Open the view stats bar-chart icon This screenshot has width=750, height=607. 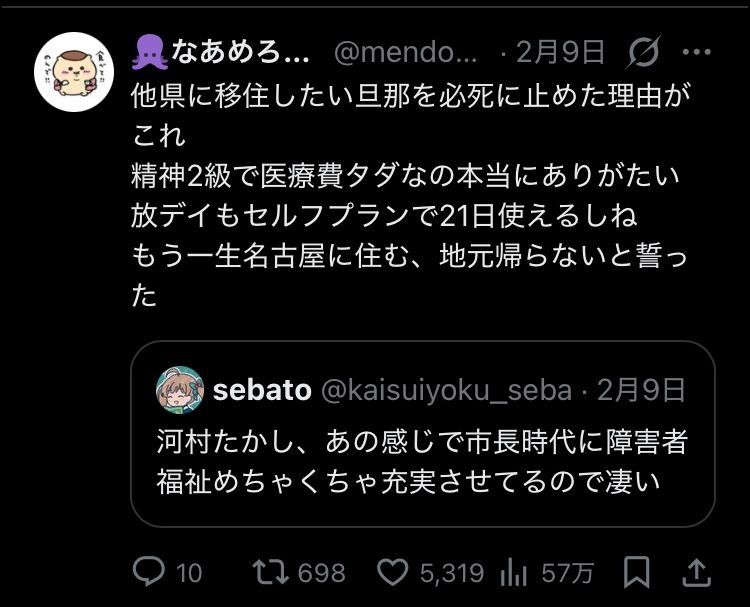pyautogui.click(x=513, y=572)
